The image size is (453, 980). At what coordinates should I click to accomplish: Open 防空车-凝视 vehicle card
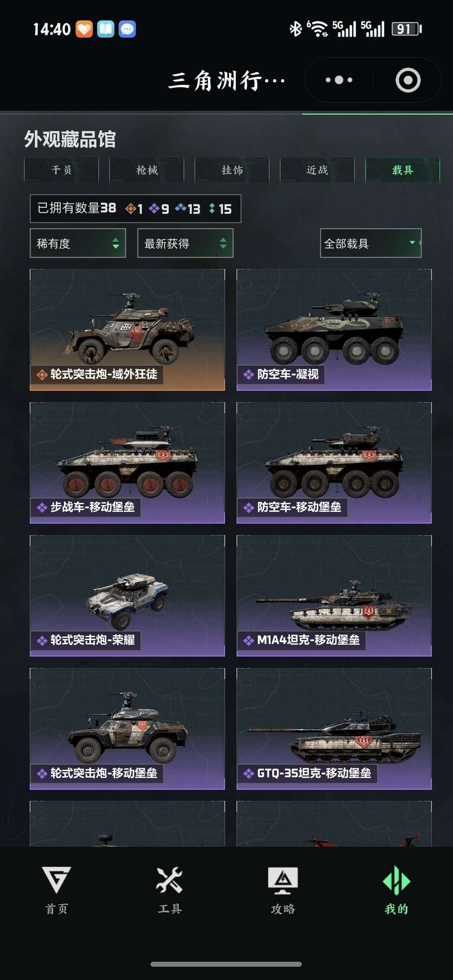tap(334, 330)
